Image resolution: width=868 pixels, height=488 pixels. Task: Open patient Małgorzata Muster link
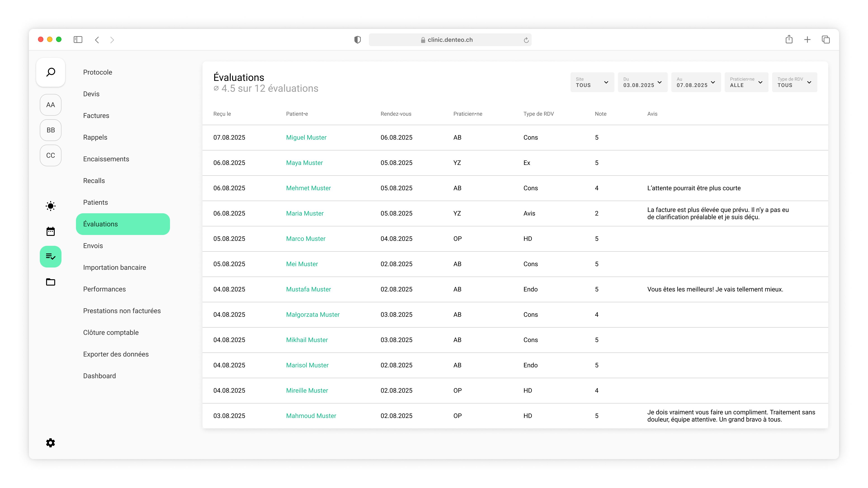pos(313,314)
